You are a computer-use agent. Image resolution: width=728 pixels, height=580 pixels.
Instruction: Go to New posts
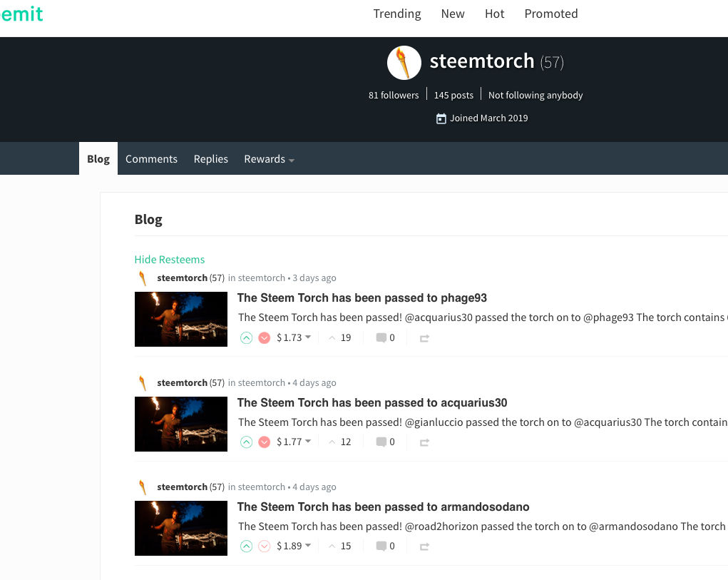453,14
